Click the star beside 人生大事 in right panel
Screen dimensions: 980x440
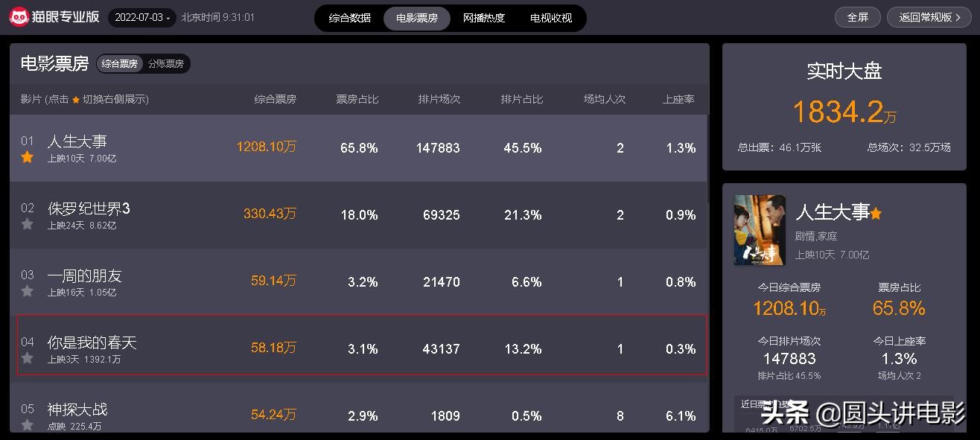point(876,212)
